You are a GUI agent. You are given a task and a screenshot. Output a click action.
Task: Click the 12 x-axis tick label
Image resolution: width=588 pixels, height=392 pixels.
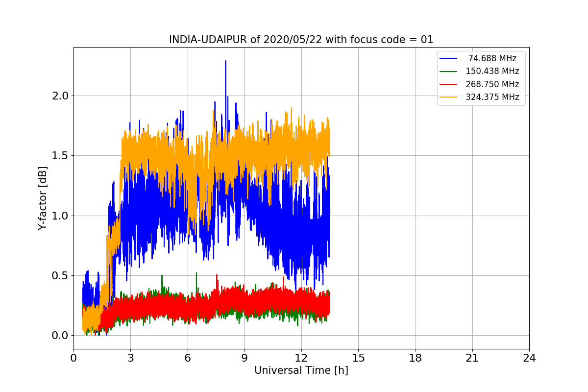click(x=301, y=358)
